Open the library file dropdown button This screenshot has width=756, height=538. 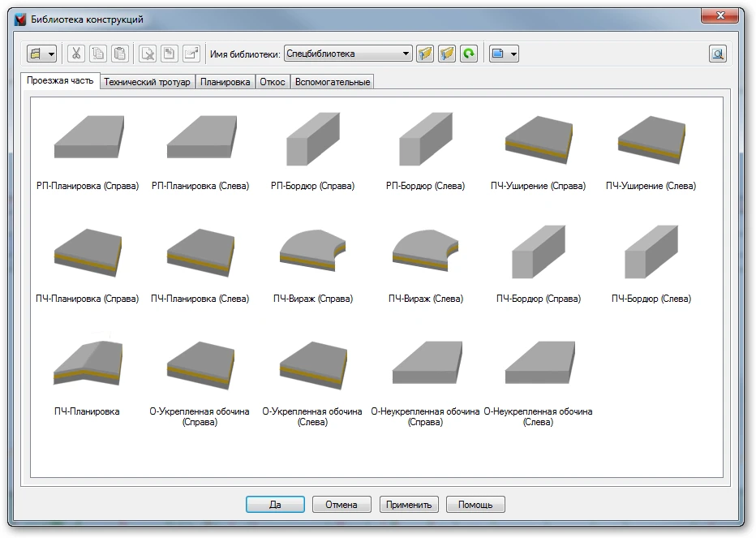coord(41,54)
